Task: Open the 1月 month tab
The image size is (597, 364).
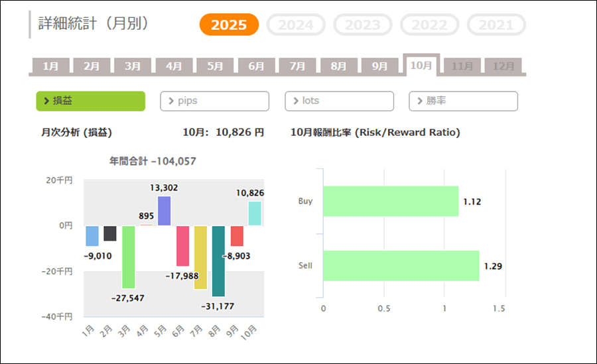Action: (50, 66)
